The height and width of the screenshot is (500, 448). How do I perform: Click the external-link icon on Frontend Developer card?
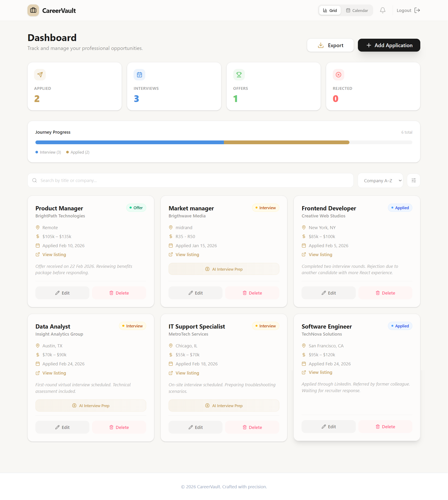coord(304,254)
